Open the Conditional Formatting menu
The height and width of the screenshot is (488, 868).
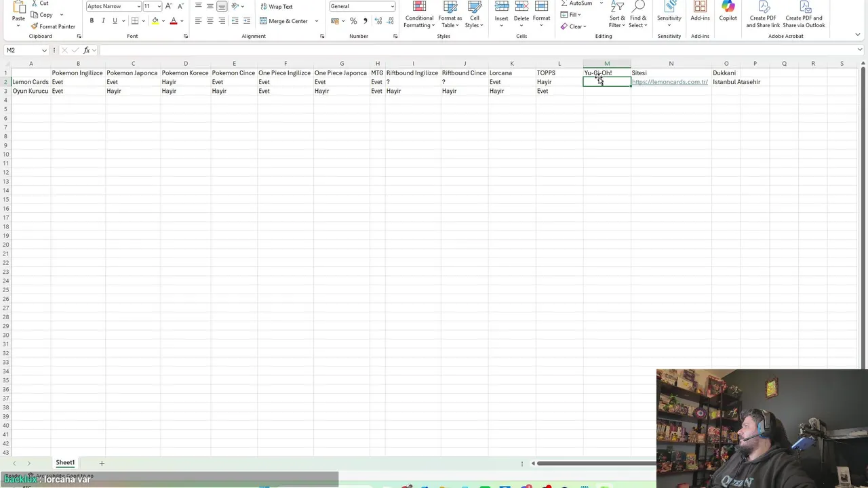[419, 14]
